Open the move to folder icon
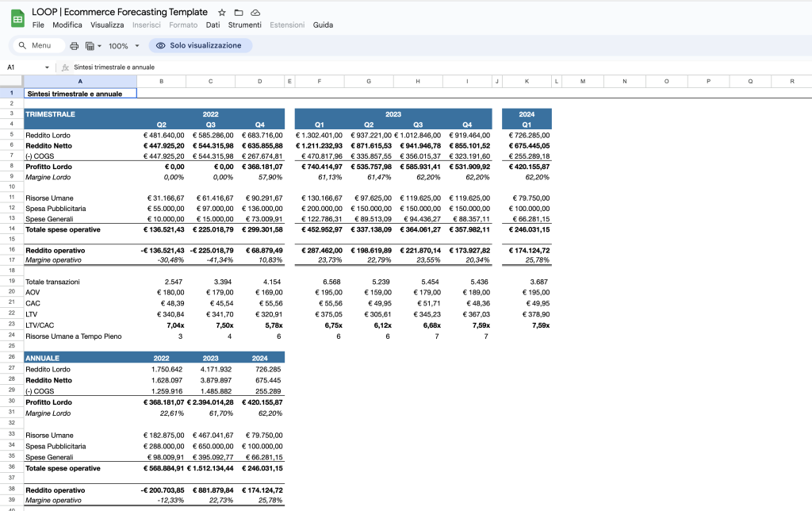This screenshot has width=812, height=511. pyautogui.click(x=238, y=13)
